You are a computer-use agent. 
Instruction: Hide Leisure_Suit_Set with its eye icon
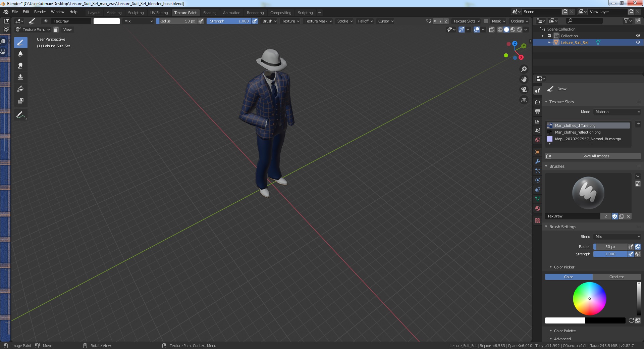[638, 43]
